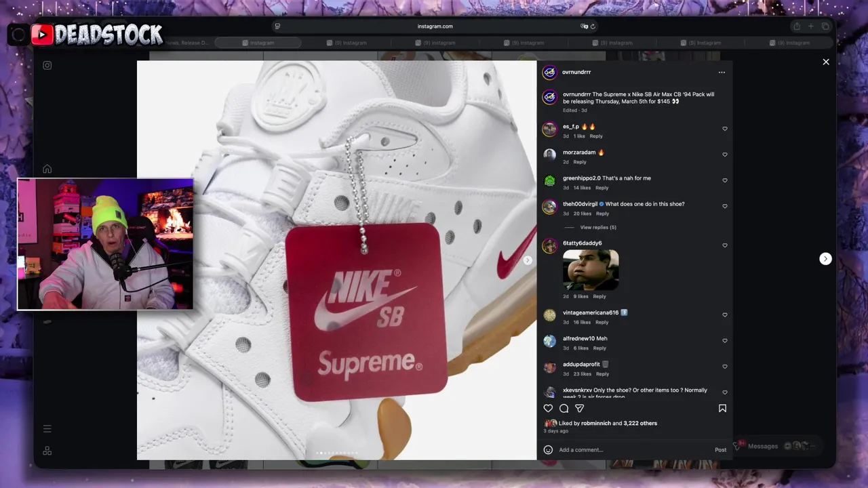The width and height of the screenshot is (868, 488).
Task: Save the post with bookmark icon
Action: tap(722, 408)
